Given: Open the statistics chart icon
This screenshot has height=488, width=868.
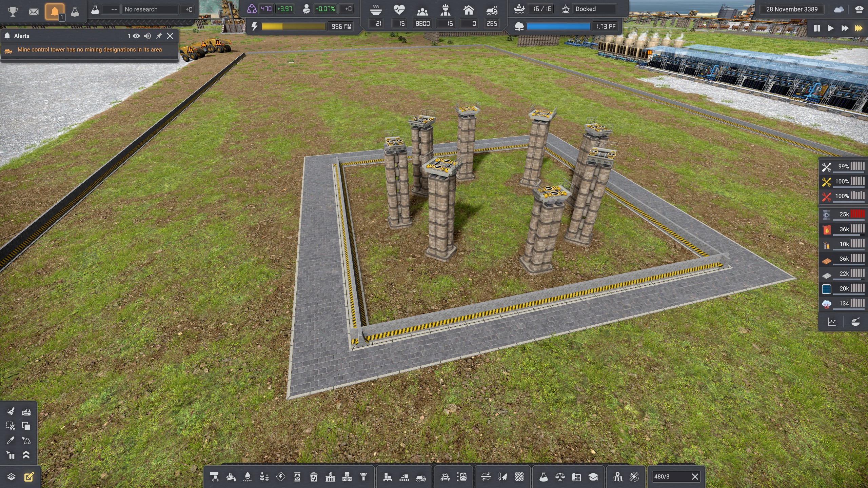Looking at the screenshot, I should coord(832,322).
